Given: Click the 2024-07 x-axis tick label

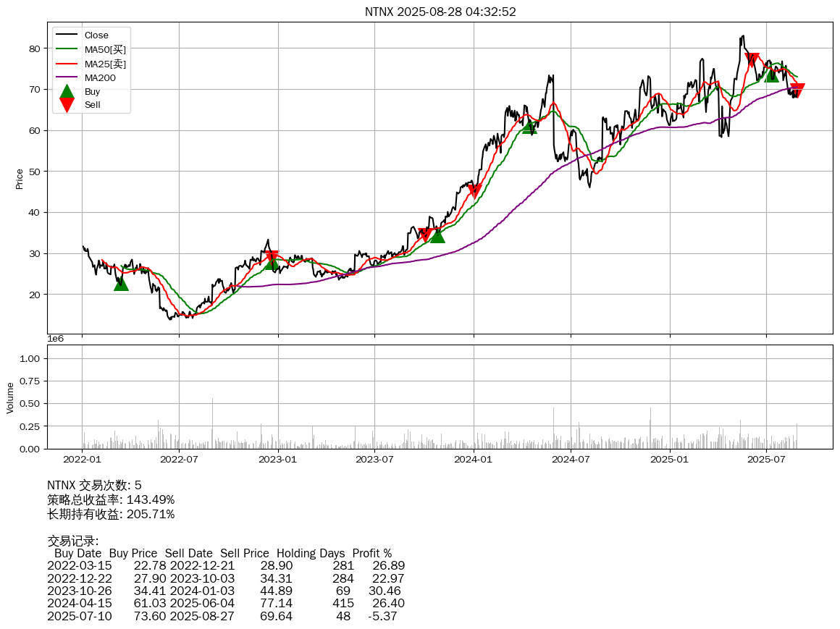Looking at the screenshot, I should coord(571,459).
